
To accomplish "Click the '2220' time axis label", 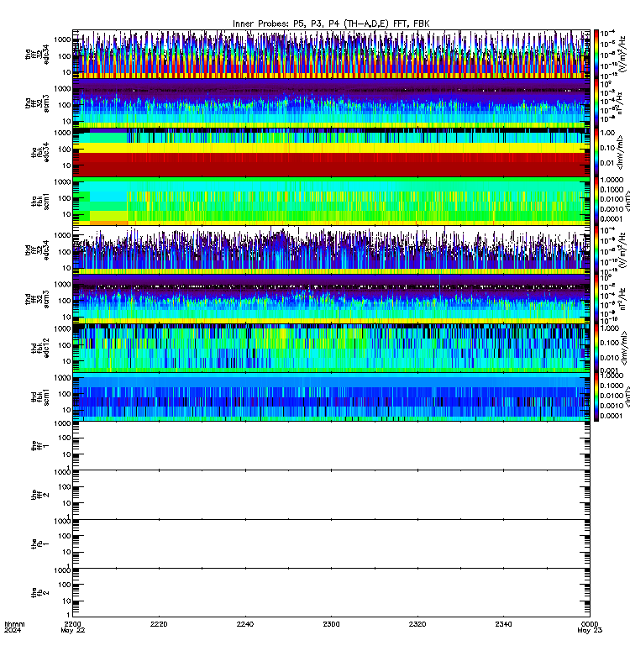I will [159, 624].
